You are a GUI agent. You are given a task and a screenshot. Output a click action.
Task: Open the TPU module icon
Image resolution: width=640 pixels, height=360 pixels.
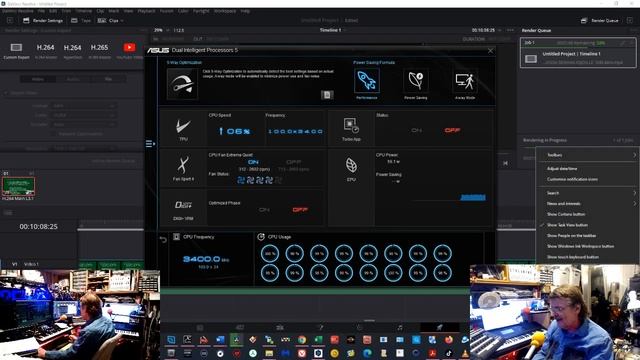183,127
